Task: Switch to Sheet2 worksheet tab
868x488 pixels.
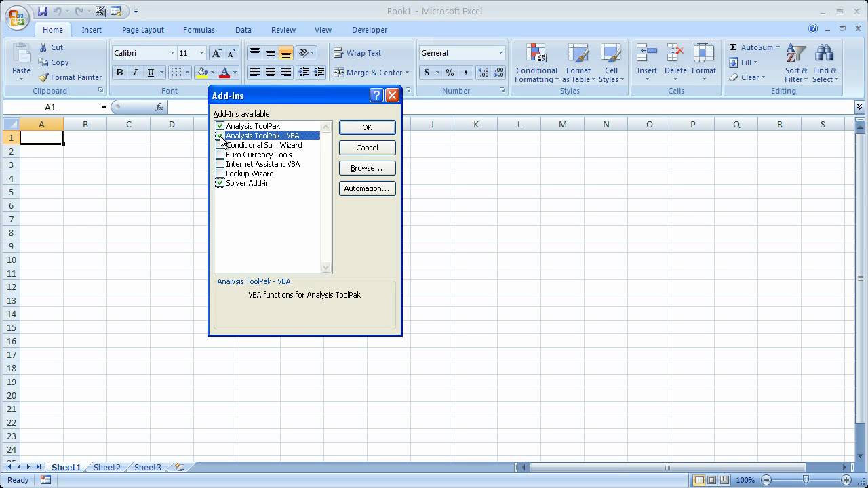Action: click(106, 467)
